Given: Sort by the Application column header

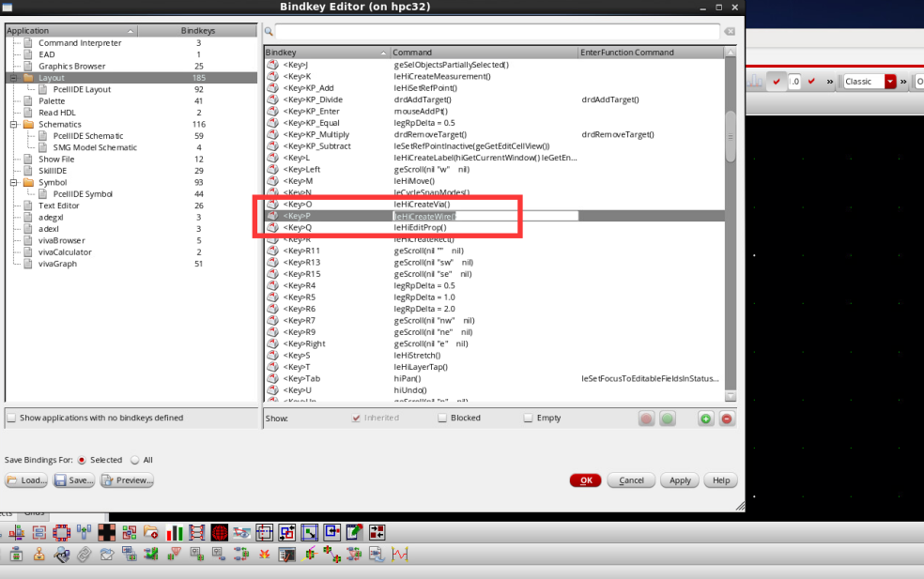Looking at the screenshot, I should point(71,31).
